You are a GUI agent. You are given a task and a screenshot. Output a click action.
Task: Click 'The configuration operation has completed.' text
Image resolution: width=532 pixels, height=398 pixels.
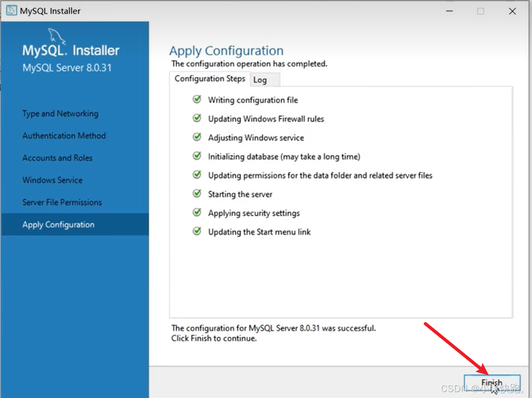[x=249, y=64]
